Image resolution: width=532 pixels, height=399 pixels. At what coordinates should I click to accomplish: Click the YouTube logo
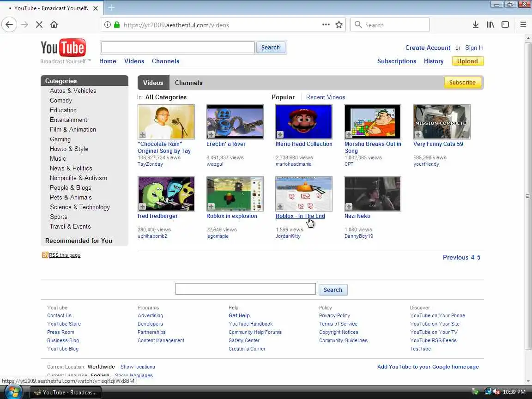pos(63,48)
